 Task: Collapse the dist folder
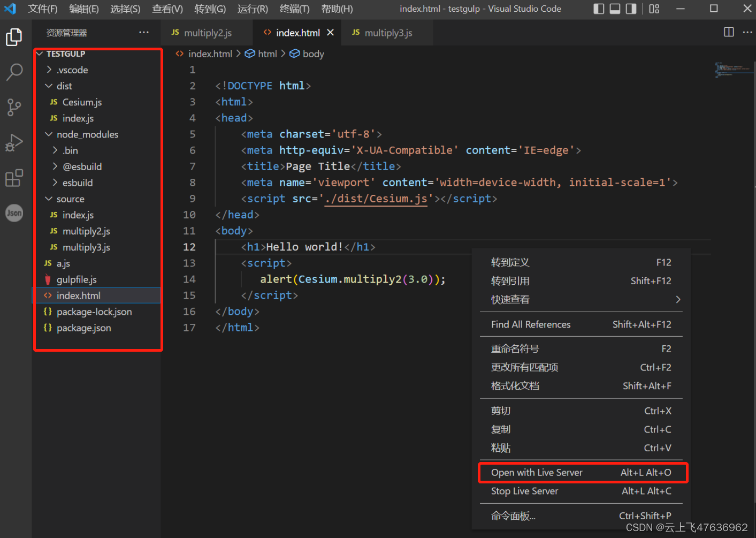[x=64, y=86]
